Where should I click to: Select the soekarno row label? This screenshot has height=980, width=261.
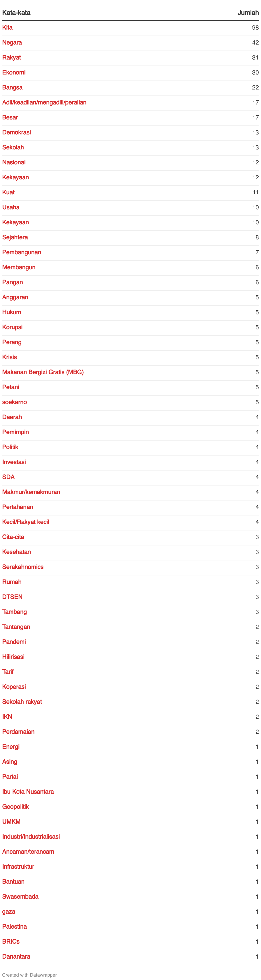click(x=15, y=402)
